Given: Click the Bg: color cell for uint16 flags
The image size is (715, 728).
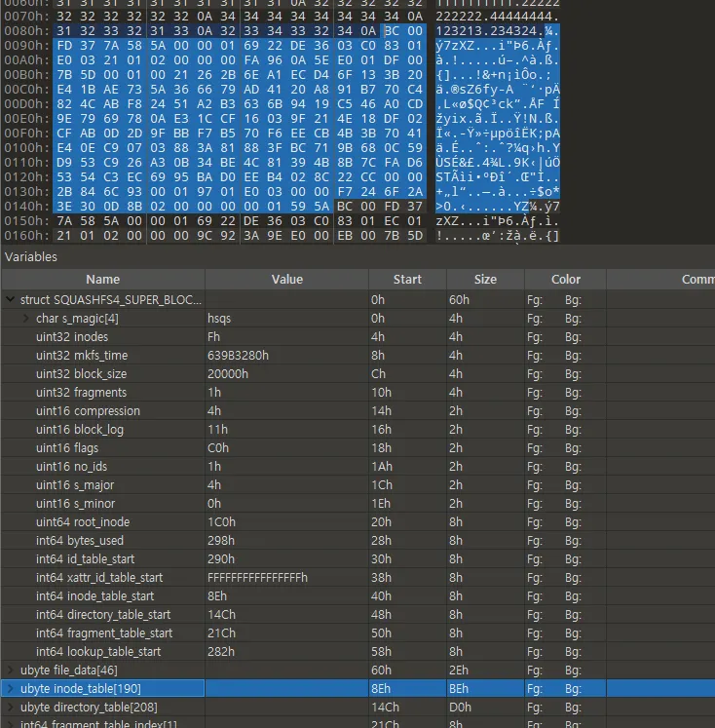Looking at the screenshot, I should pyautogui.click(x=573, y=448).
